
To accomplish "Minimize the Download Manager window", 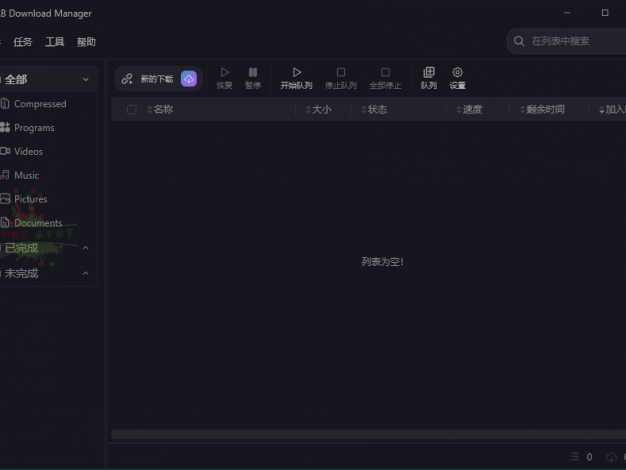I will click(x=567, y=13).
